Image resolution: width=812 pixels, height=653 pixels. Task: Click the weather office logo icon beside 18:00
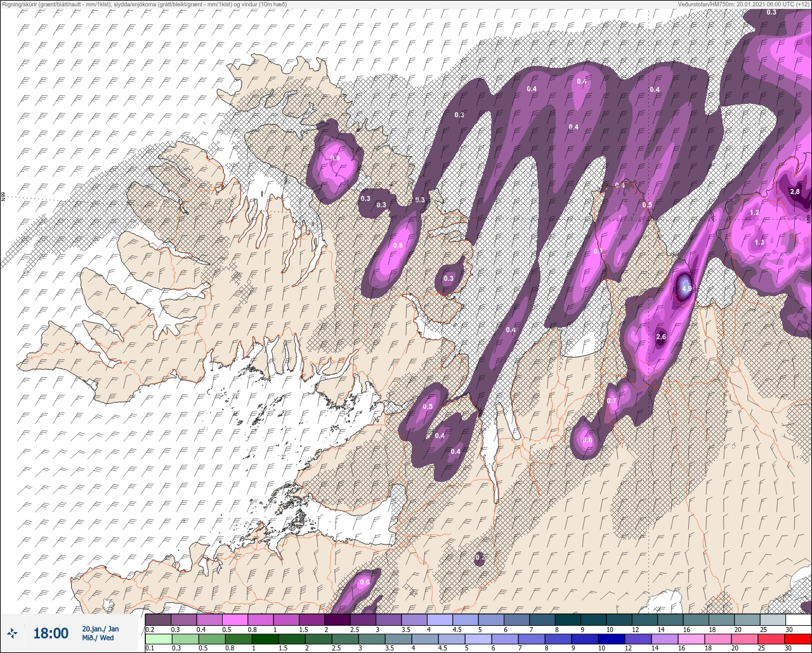click(x=13, y=633)
